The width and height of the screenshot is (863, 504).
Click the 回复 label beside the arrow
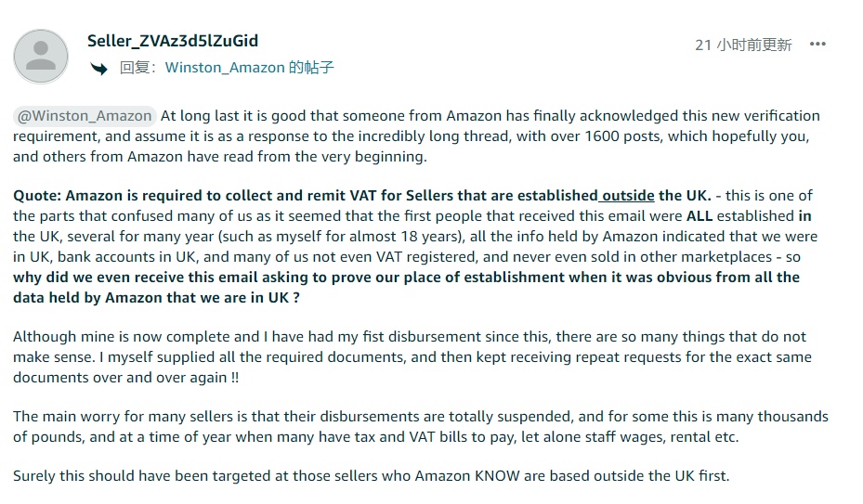(135, 68)
